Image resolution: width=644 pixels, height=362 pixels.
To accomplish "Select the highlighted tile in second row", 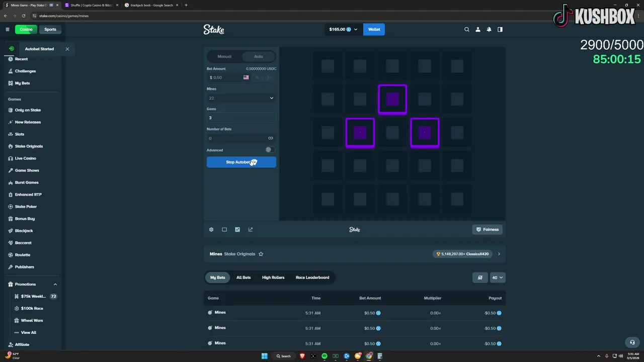I will click(x=392, y=100).
